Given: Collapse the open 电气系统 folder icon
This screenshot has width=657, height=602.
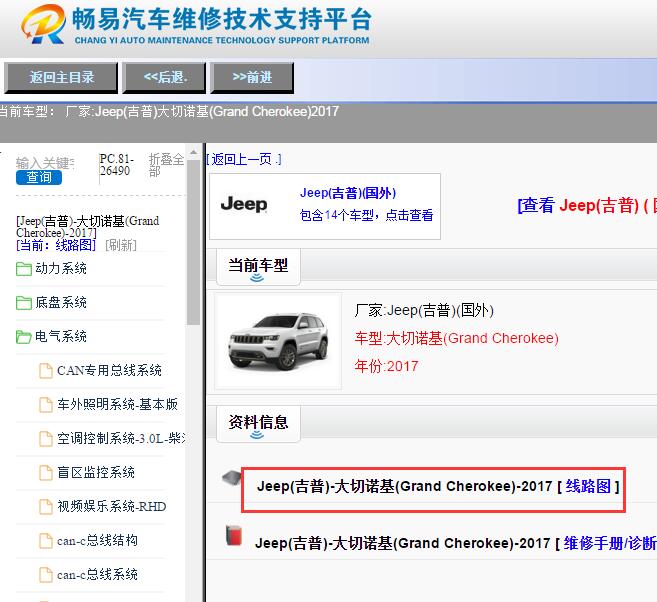Looking at the screenshot, I should coord(24,337).
